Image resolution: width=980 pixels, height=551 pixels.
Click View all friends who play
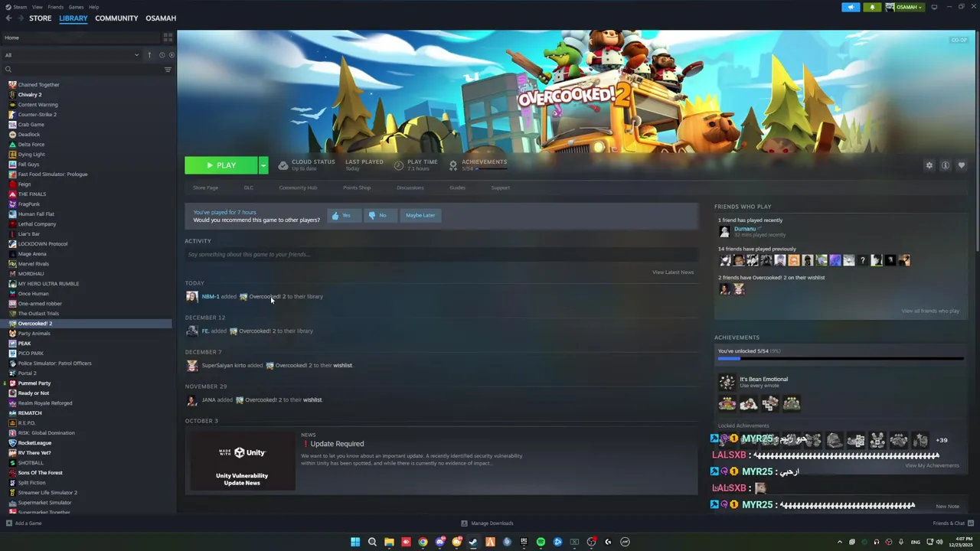(x=930, y=311)
